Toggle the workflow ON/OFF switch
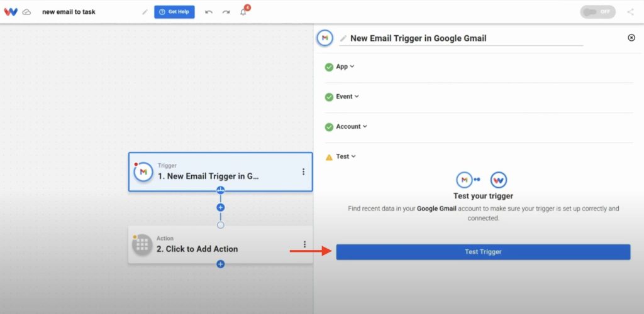644x314 pixels. (597, 12)
